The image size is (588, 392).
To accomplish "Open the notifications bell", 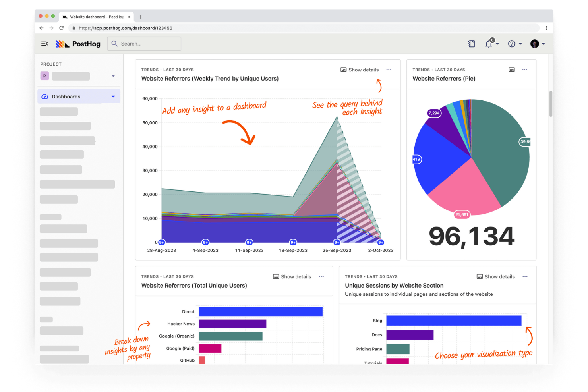I will 489,44.
